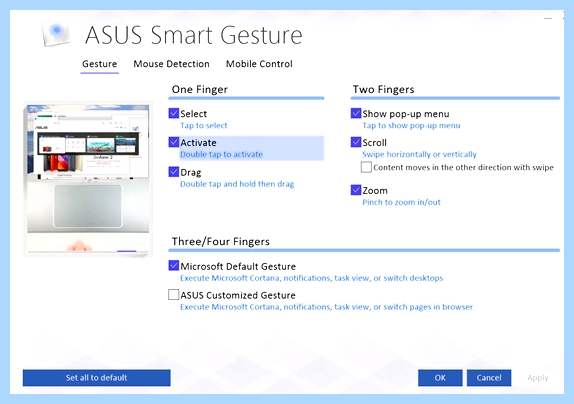
Task: Disable the Drag gesture checkbox
Action: coord(174,172)
